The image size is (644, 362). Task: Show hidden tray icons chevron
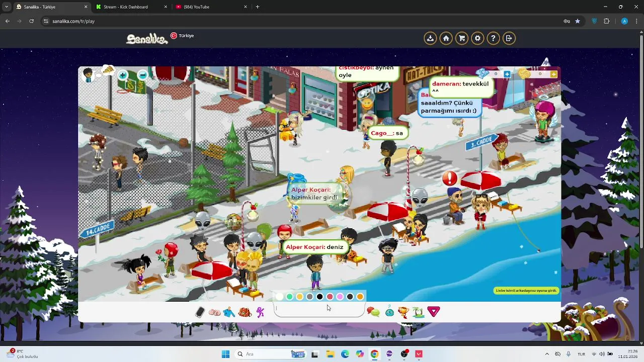[x=547, y=354]
